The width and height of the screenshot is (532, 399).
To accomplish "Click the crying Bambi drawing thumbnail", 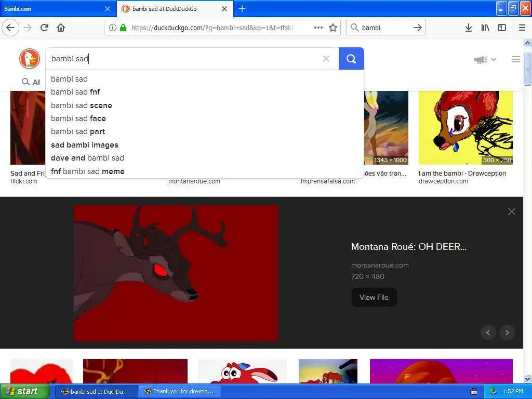I will [465, 128].
